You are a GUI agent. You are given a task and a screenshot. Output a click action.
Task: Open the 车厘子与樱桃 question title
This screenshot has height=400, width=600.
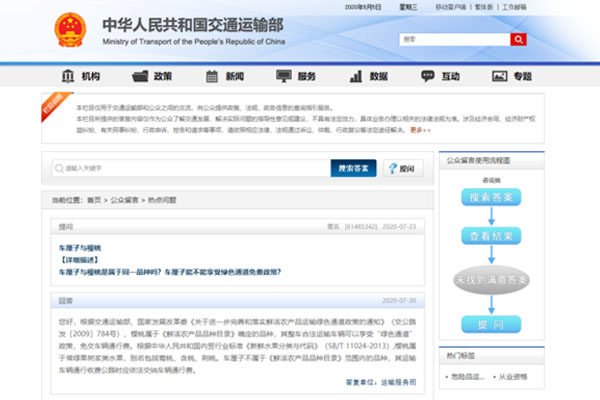coord(80,247)
